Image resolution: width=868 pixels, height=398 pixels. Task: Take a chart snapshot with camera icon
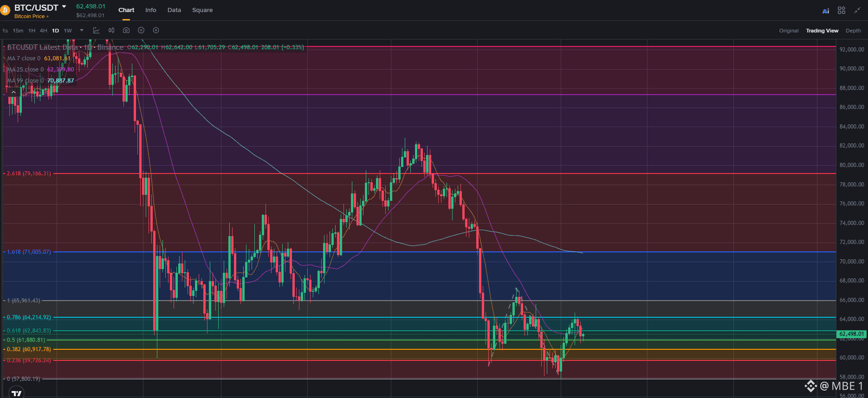tap(126, 30)
